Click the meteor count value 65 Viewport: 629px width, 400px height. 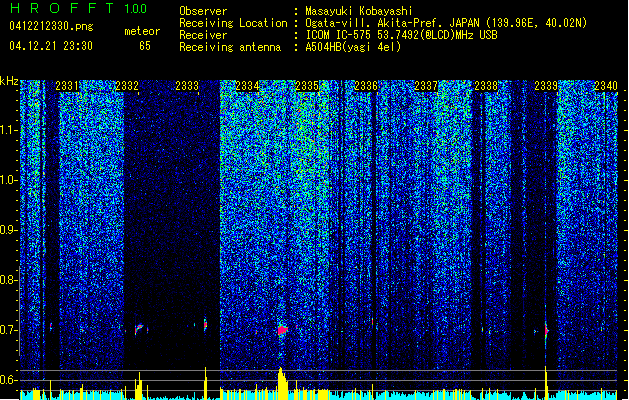(x=145, y=46)
